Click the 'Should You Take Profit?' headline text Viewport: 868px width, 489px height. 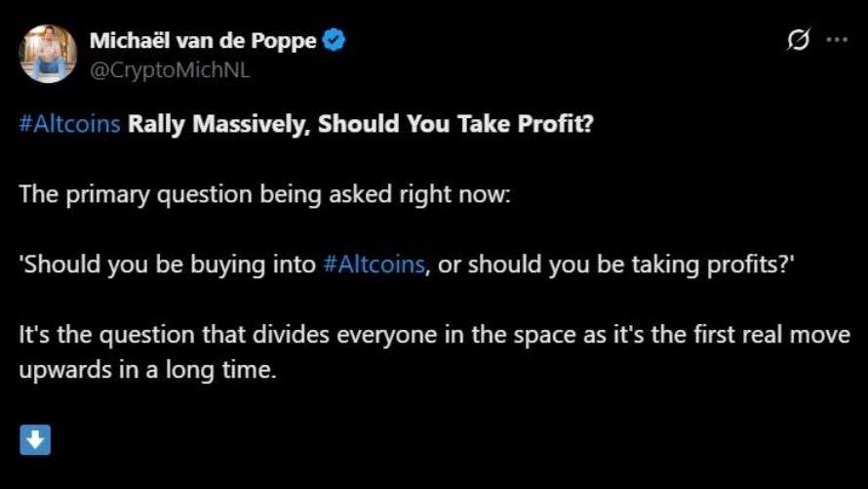455,124
